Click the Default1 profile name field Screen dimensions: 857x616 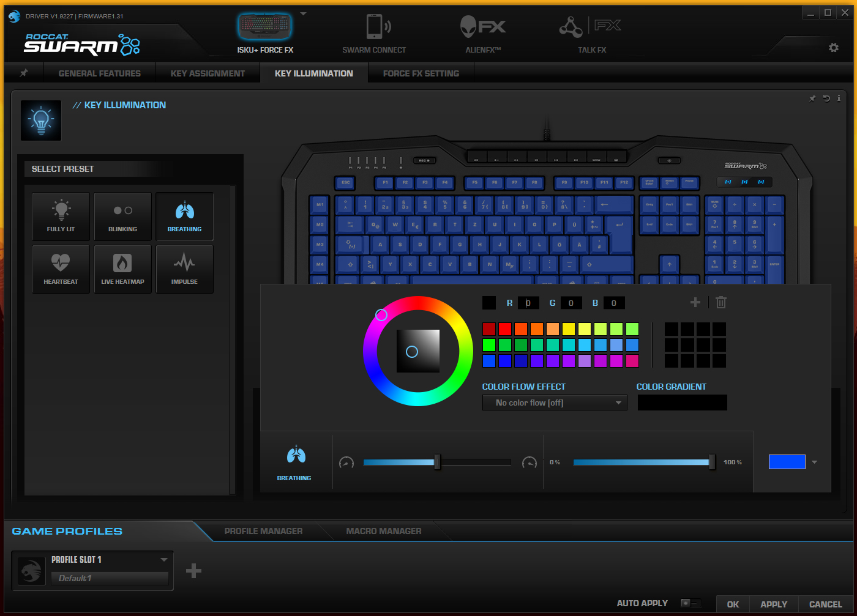coord(110,578)
